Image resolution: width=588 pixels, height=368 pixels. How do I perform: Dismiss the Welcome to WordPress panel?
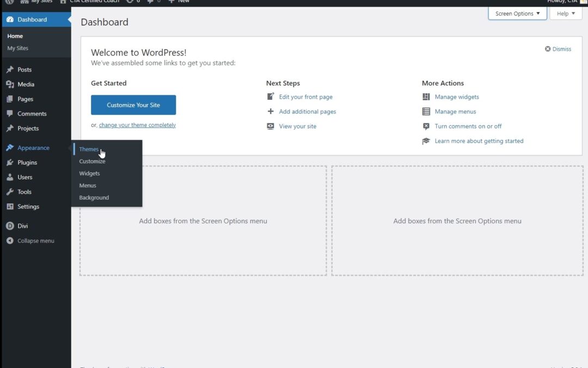point(558,49)
